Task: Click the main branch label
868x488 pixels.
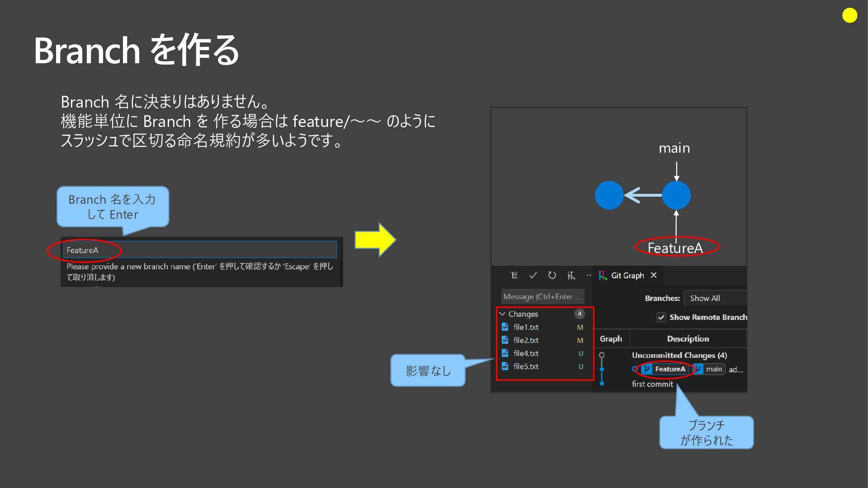Action: 714,369
